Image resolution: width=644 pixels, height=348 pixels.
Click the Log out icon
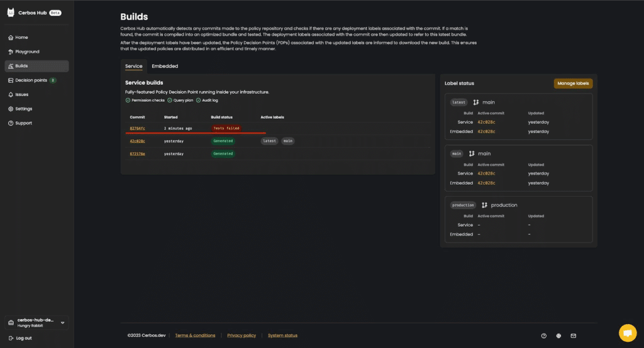click(11, 338)
